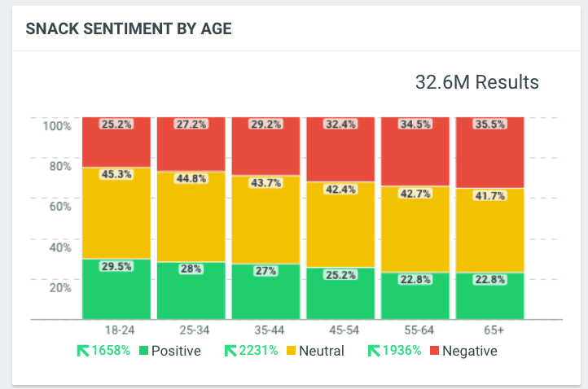Click the Positive legend label
The height and width of the screenshot is (389, 588).
pos(177,352)
